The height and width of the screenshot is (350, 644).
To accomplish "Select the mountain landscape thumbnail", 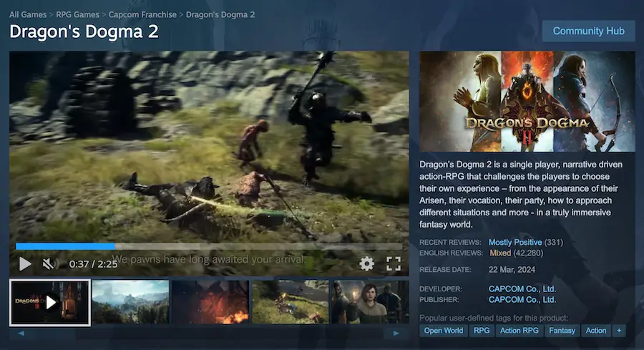I will pyautogui.click(x=131, y=302).
